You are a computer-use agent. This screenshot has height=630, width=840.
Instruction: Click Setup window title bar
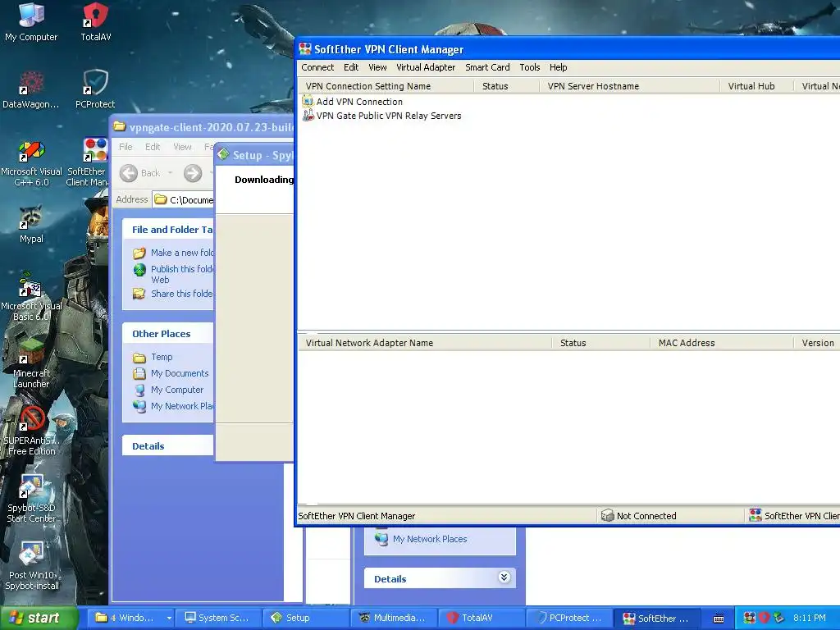click(254, 155)
